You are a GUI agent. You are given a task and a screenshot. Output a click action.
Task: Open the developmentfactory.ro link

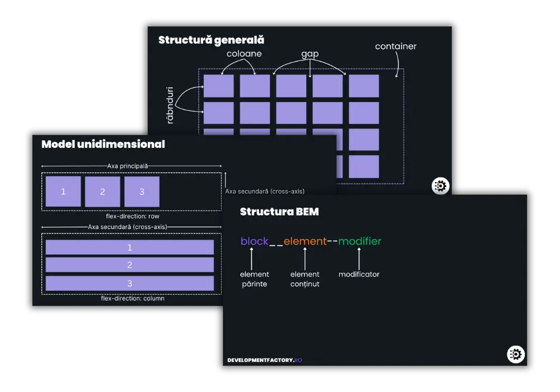pos(264,360)
